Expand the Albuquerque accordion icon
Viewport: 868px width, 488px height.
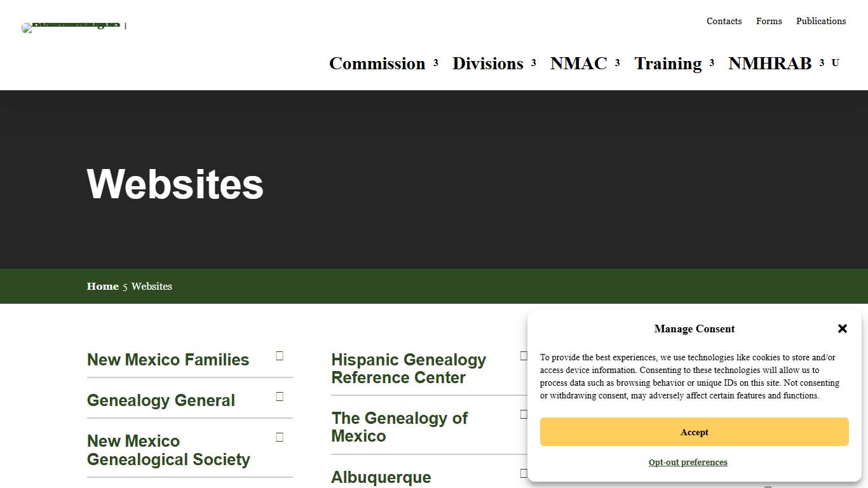(x=524, y=473)
